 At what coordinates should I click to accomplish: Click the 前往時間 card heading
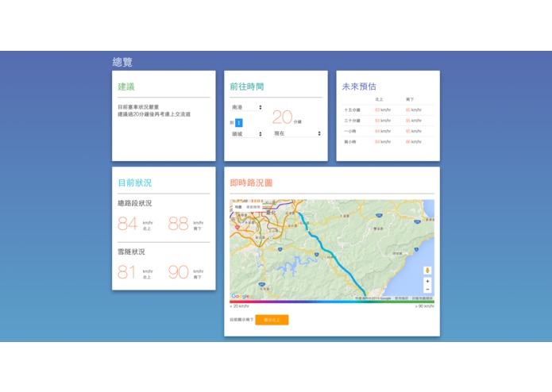point(247,86)
